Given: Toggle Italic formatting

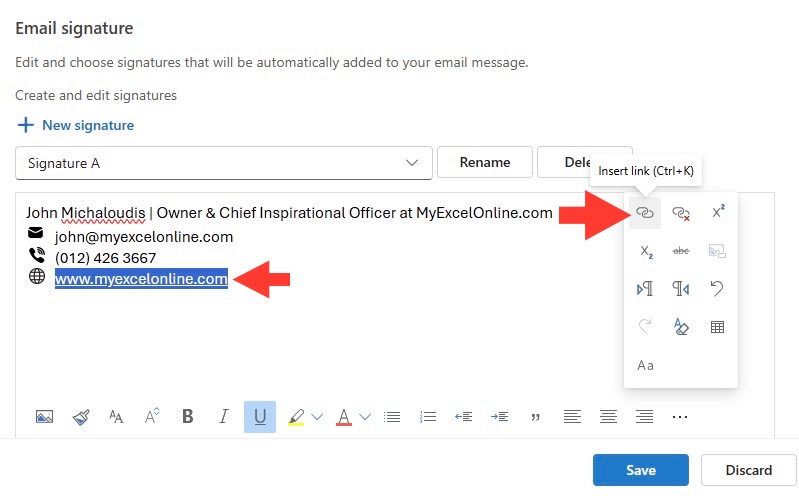Looking at the screenshot, I should pos(223,417).
